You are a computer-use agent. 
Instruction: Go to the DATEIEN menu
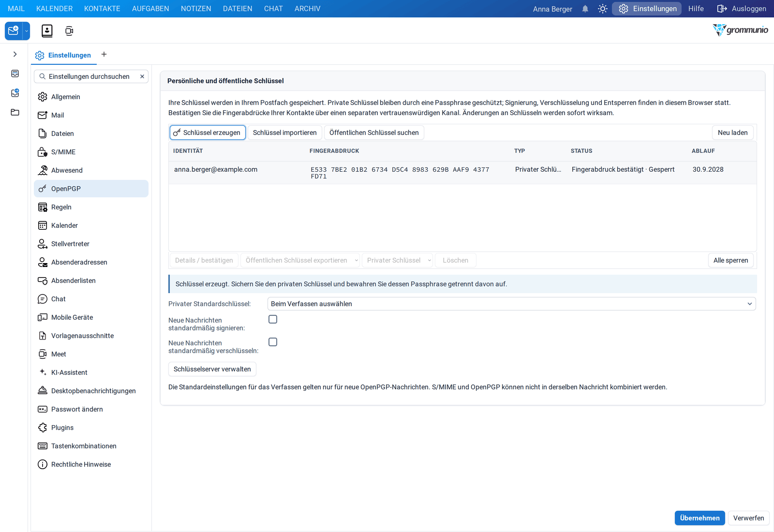(x=238, y=9)
